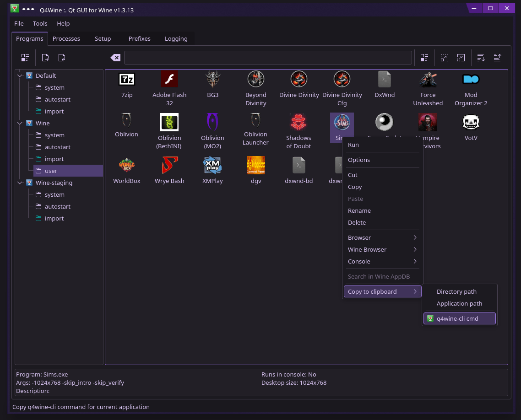The image size is (521, 420).
Task: Choose Rename from the context menu
Action: pyautogui.click(x=382, y=211)
